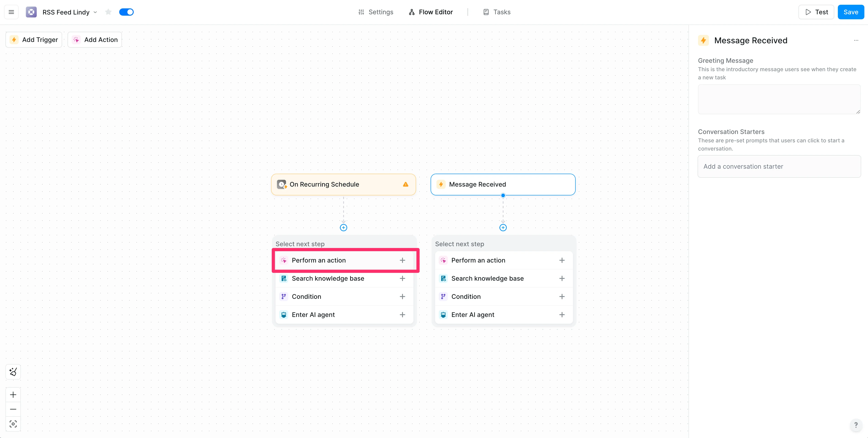
Task: Click the Save button
Action: [x=851, y=12]
